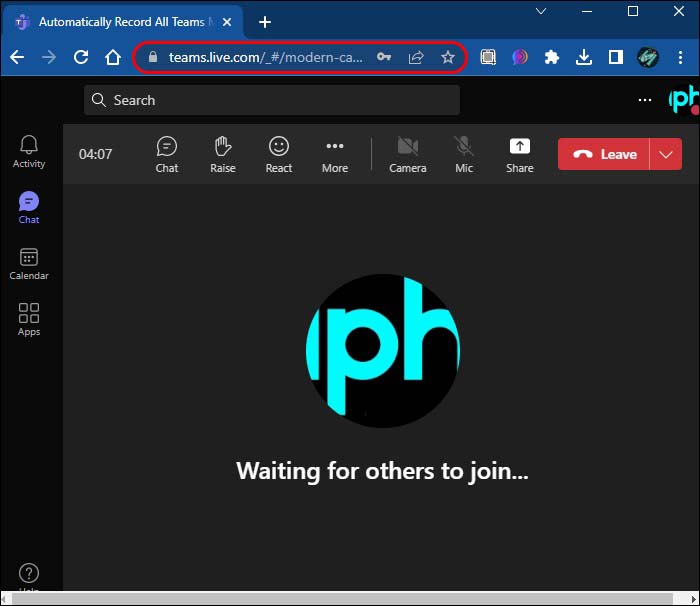Click the scrollbar right arrow

tap(693, 598)
